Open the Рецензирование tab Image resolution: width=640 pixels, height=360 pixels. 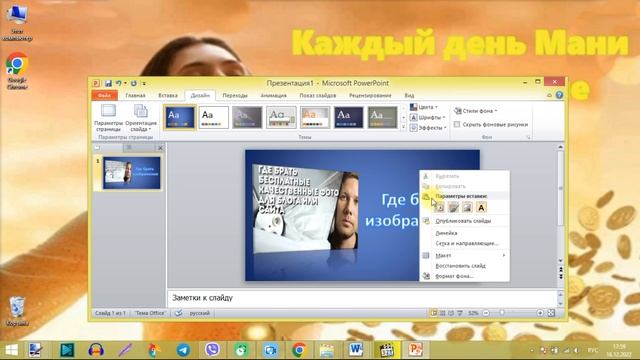(x=370, y=96)
